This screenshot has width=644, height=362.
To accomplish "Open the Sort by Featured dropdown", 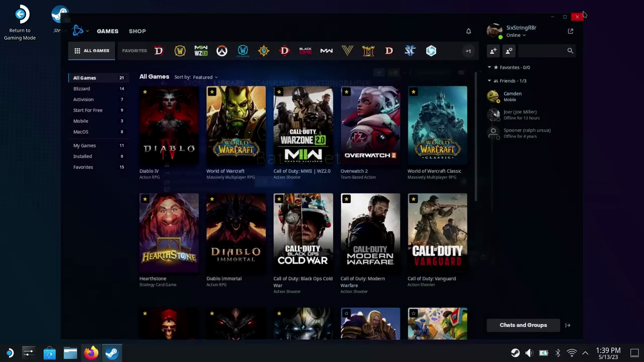I will 205,77.
